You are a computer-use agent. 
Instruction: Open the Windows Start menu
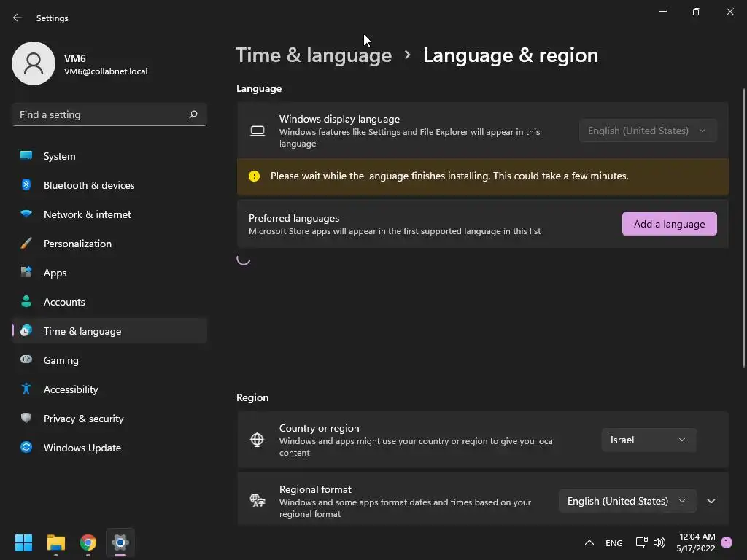pyautogui.click(x=23, y=542)
